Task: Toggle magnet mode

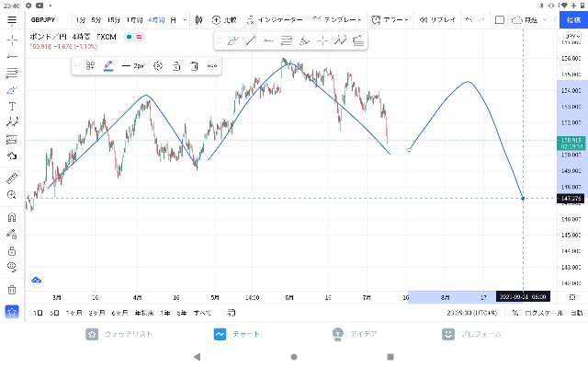Action: click(x=12, y=217)
